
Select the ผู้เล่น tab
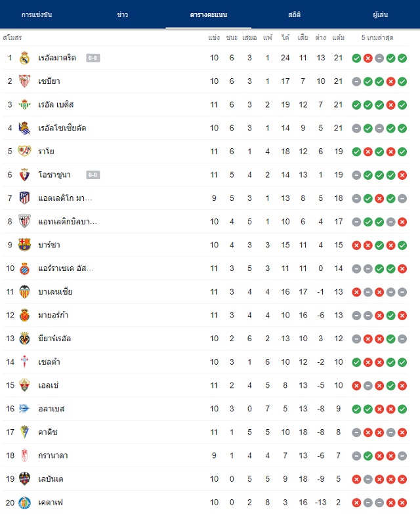click(x=381, y=14)
